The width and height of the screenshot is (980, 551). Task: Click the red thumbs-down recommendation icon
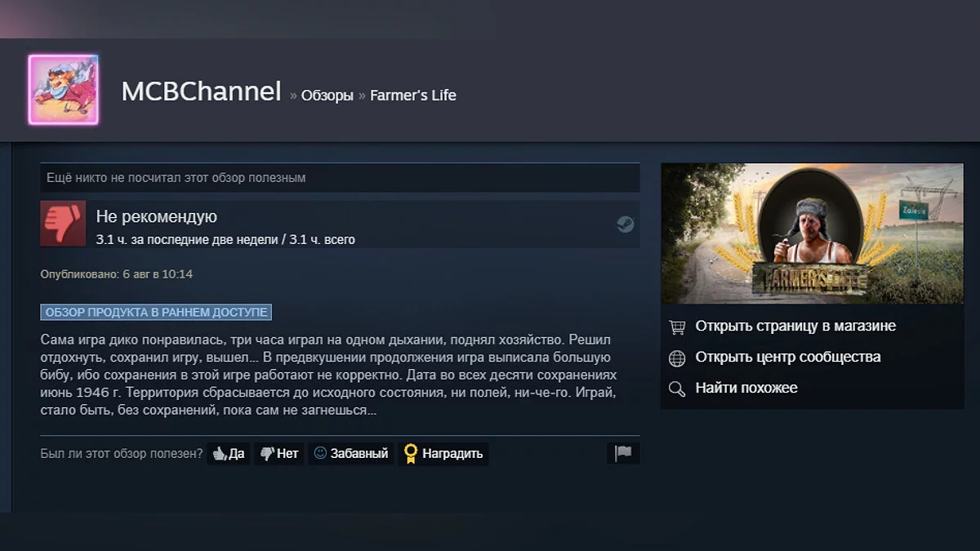tap(63, 224)
